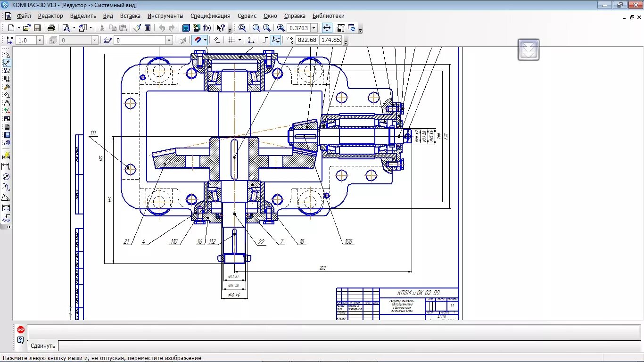The width and height of the screenshot is (644, 362).
Task: Activate the pan (move view) tool
Action: point(327,28)
